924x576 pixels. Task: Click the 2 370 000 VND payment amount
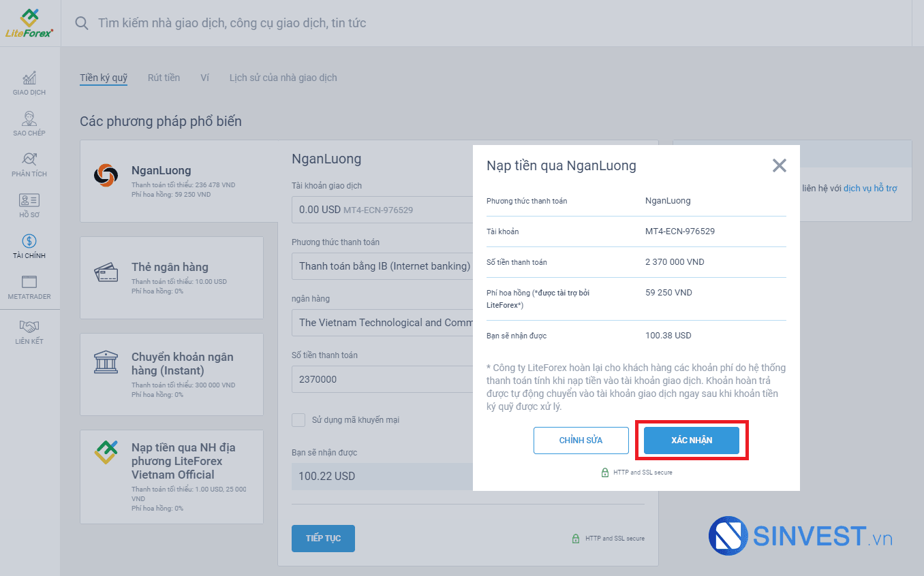click(675, 262)
